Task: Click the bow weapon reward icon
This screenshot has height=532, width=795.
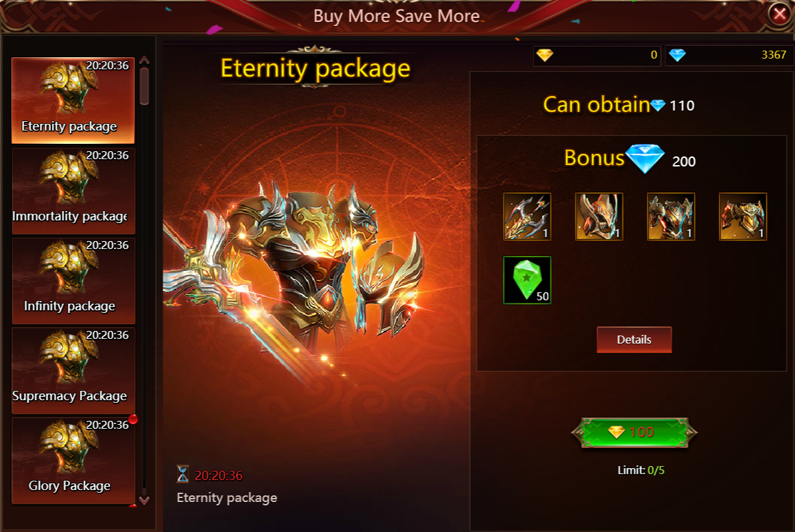Action: pos(527,216)
